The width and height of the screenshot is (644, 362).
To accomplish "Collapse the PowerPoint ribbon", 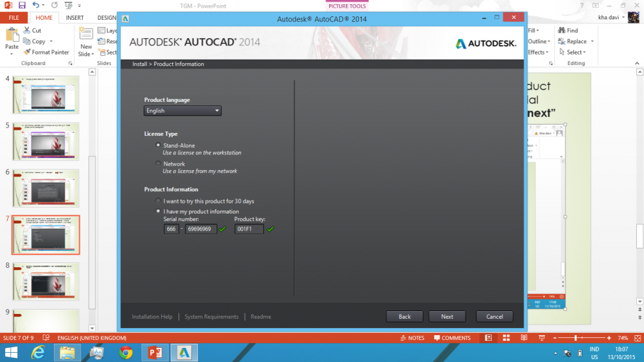I will (637, 63).
